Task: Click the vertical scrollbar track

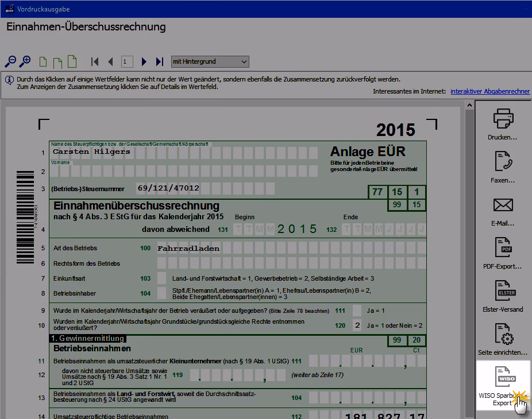Action: coord(469,265)
